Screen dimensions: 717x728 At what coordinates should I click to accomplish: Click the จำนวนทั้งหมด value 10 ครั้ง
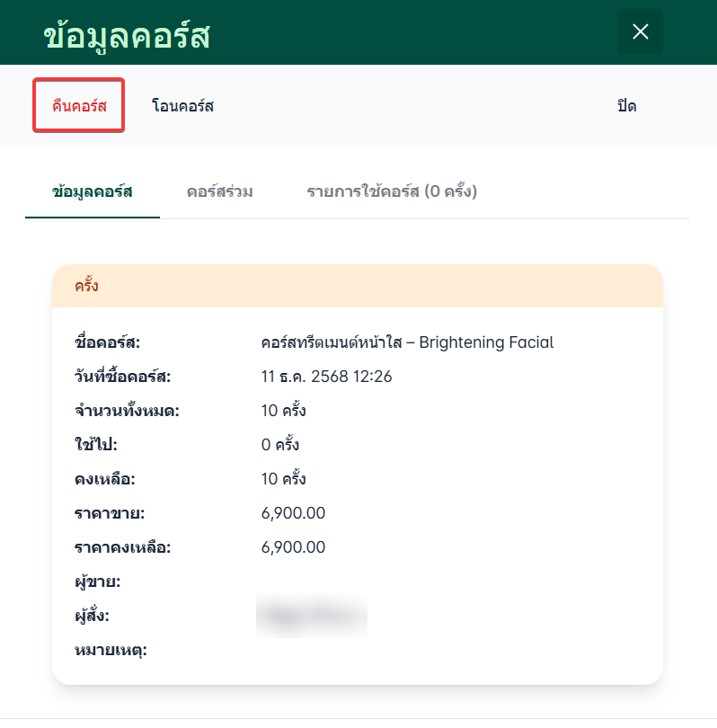[x=284, y=411]
